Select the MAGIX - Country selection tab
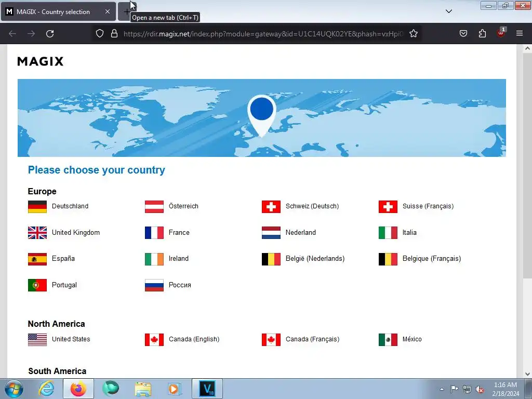Screen dimensions: 532x399 (58, 11)
